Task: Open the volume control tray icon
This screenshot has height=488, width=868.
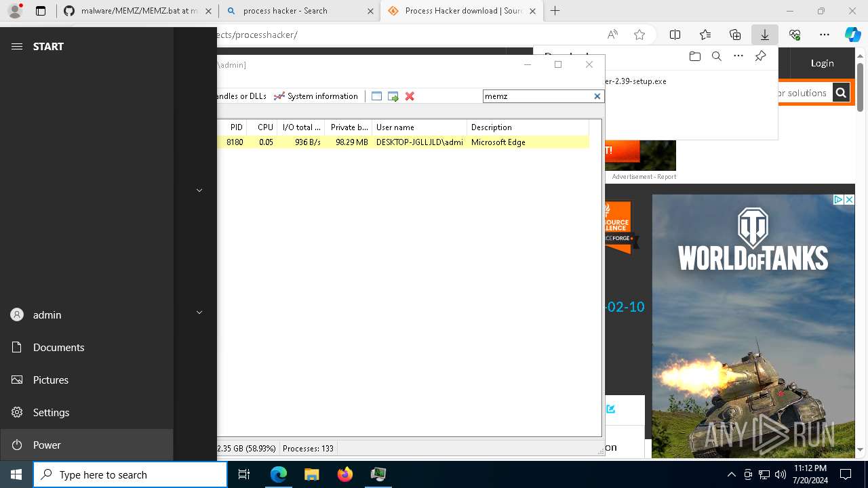Action: (780, 474)
